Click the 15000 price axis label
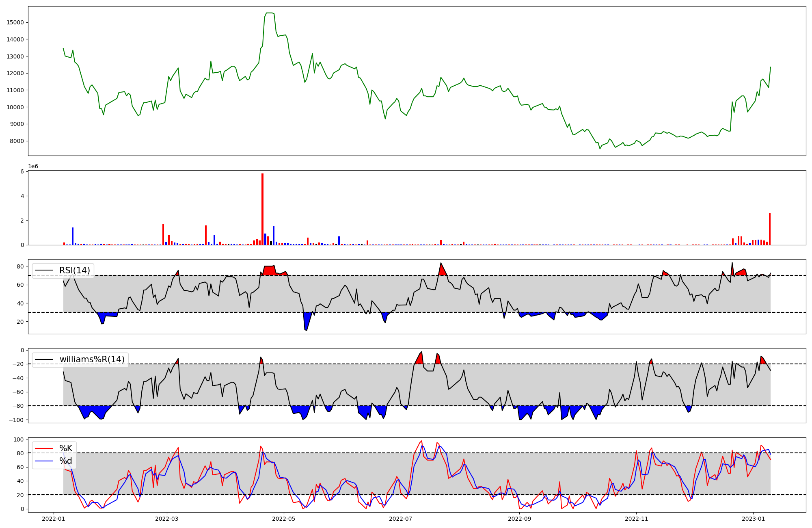 pyautogui.click(x=15, y=22)
